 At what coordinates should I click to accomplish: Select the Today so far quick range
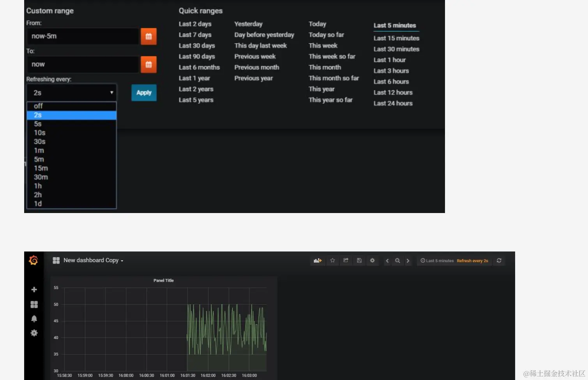[x=326, y=35]
